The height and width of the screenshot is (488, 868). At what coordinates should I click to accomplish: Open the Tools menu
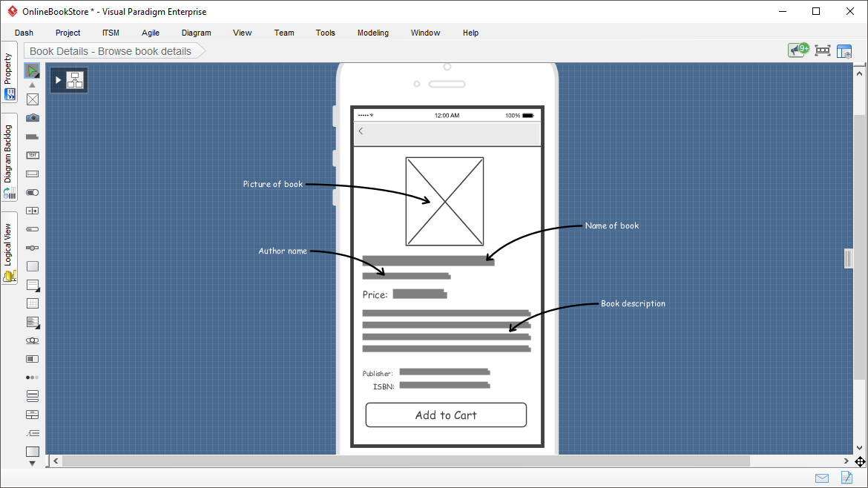[326, 33]
